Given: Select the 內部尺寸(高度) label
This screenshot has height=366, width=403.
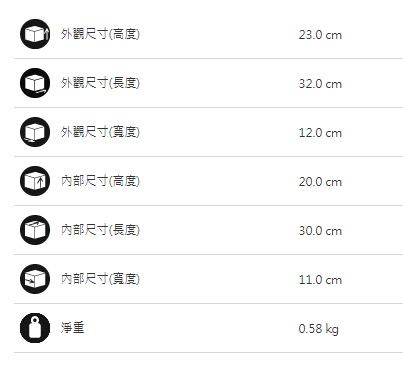Looking at the screenshot, I should (100, 181).
